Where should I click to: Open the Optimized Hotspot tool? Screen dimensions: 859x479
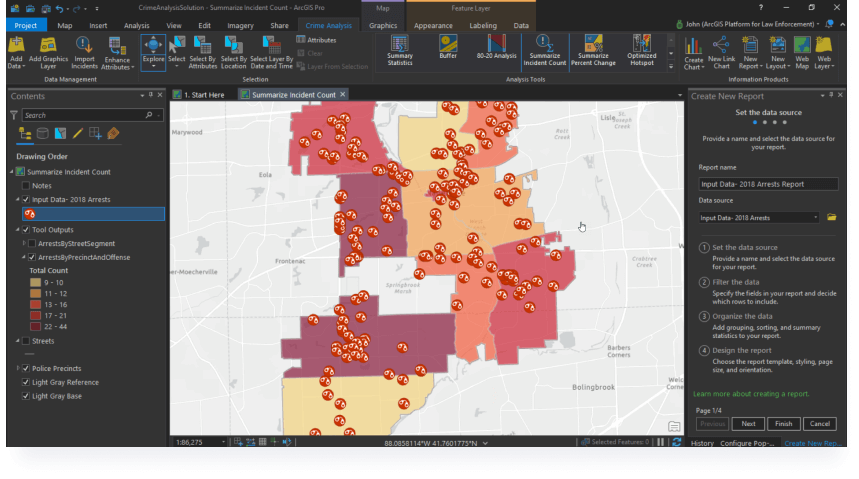(642, 50)
